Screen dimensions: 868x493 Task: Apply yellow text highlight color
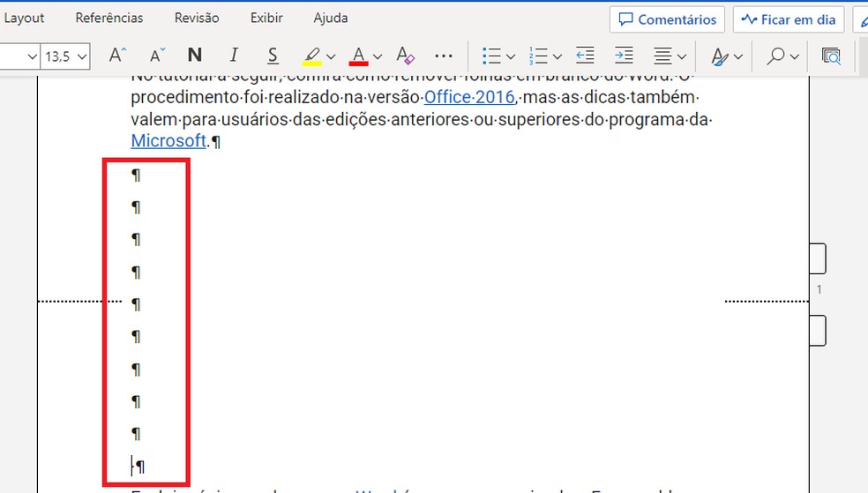click(312, 56)
